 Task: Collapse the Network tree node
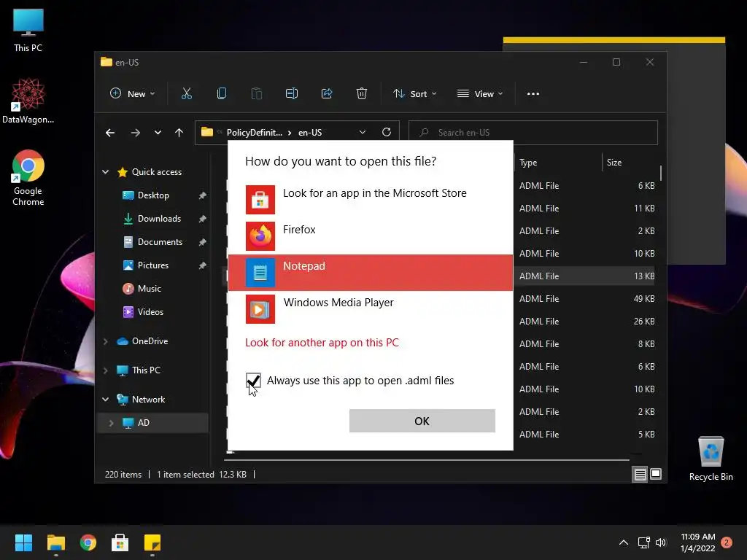[106, 400]
